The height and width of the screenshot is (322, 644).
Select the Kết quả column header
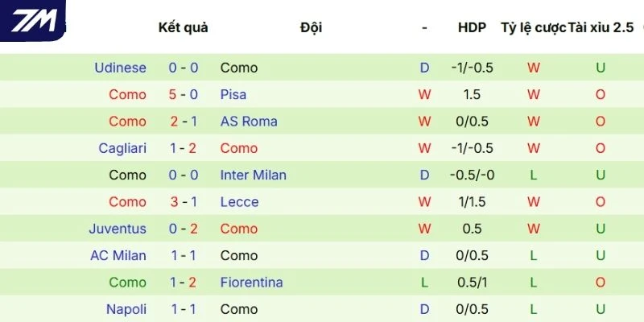183,27
